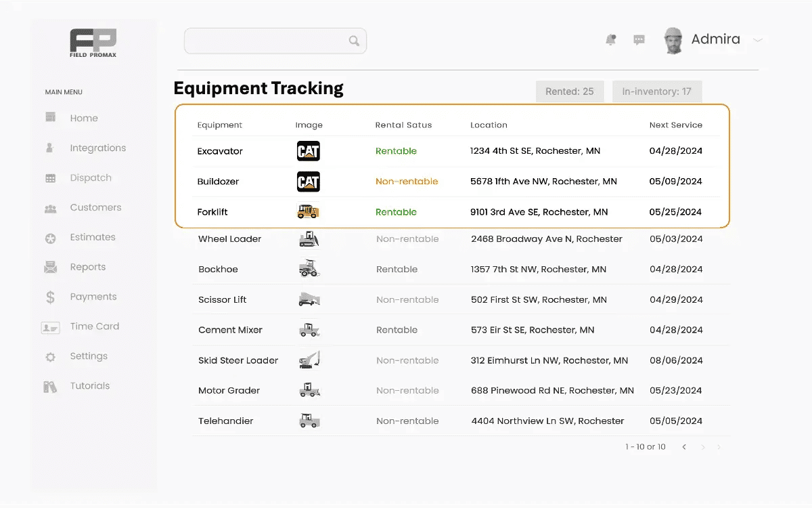Click the In-inventory: 17 filter
Viewport: 812px width, 508px height.
click(x=656, y=91)
